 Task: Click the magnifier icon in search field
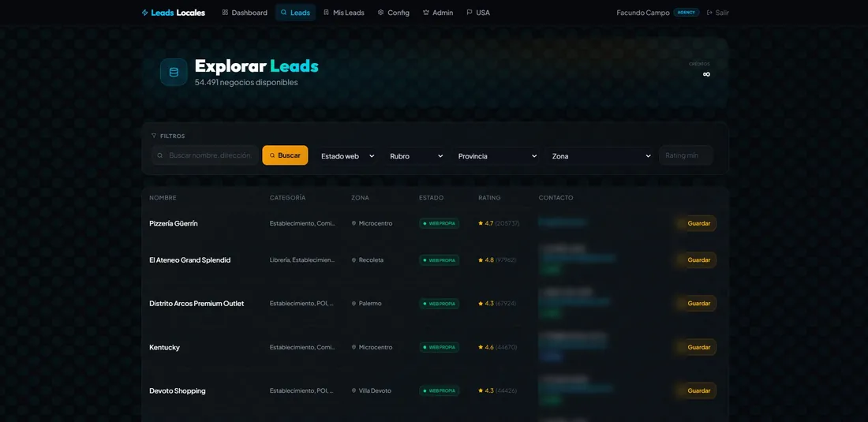[x=160, y=156]
